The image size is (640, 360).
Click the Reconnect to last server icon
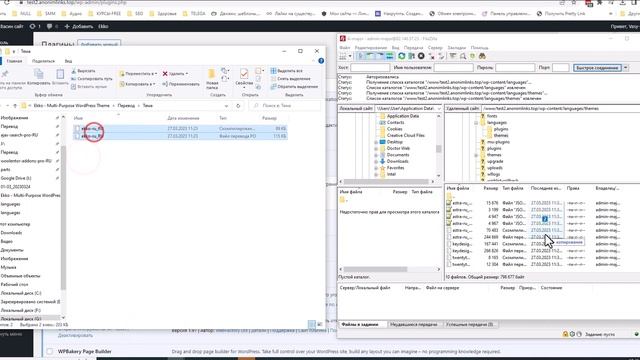(441, 56)
